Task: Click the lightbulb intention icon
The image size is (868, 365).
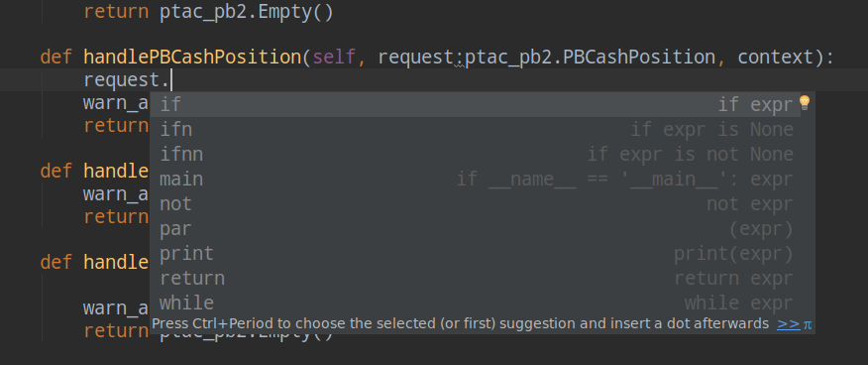Action: pos(805,102)
